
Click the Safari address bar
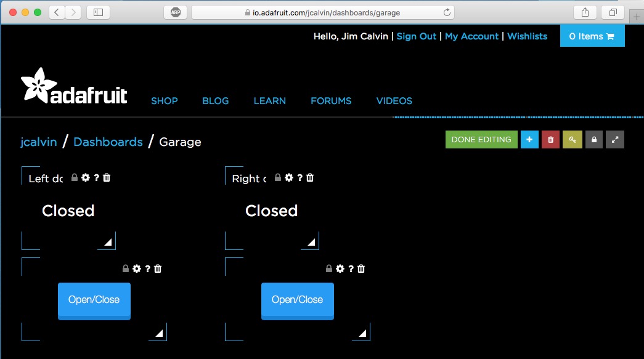pos(323,12)
